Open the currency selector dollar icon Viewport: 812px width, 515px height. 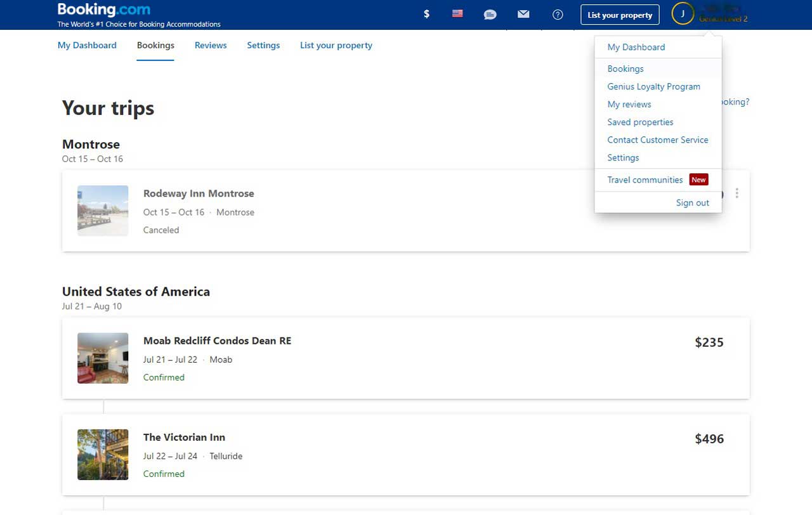[426, 14]
